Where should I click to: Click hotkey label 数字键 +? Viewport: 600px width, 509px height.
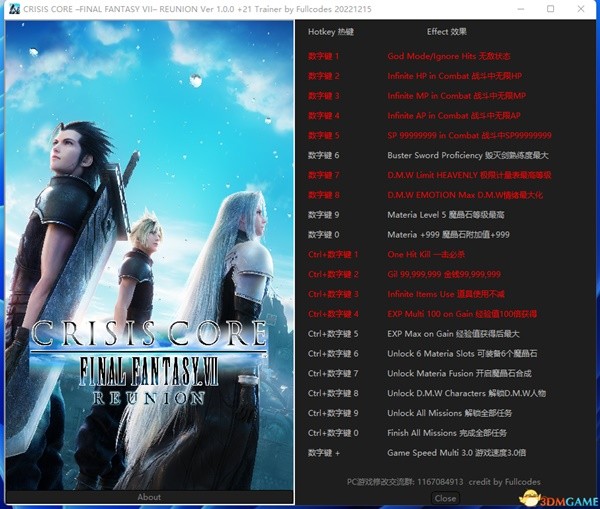324,453
